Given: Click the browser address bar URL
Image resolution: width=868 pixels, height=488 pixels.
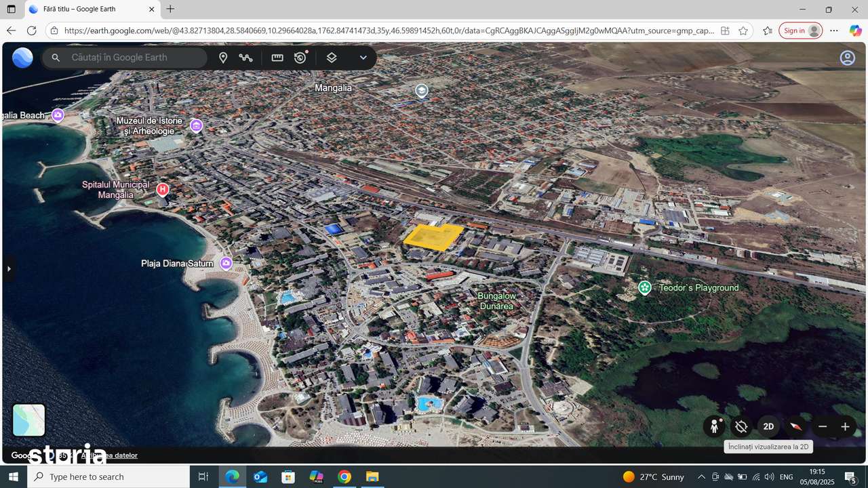Looking at the screenshot, I should [x=389, y=30].
